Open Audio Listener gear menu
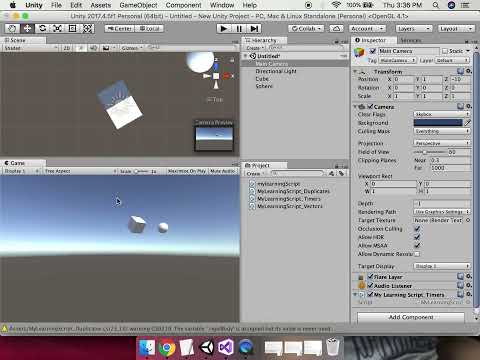 [469, 285]
